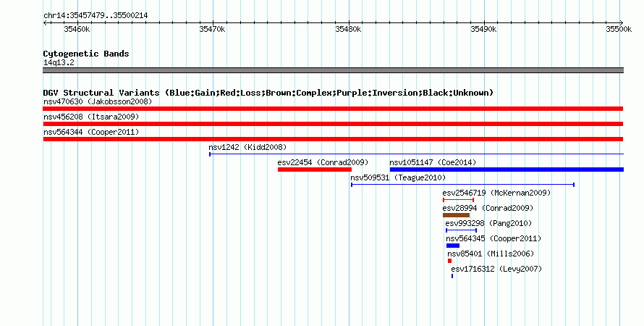
Task: Click the 14q13.2 band label
Action: pyautogui.click(x=59, y=62)
